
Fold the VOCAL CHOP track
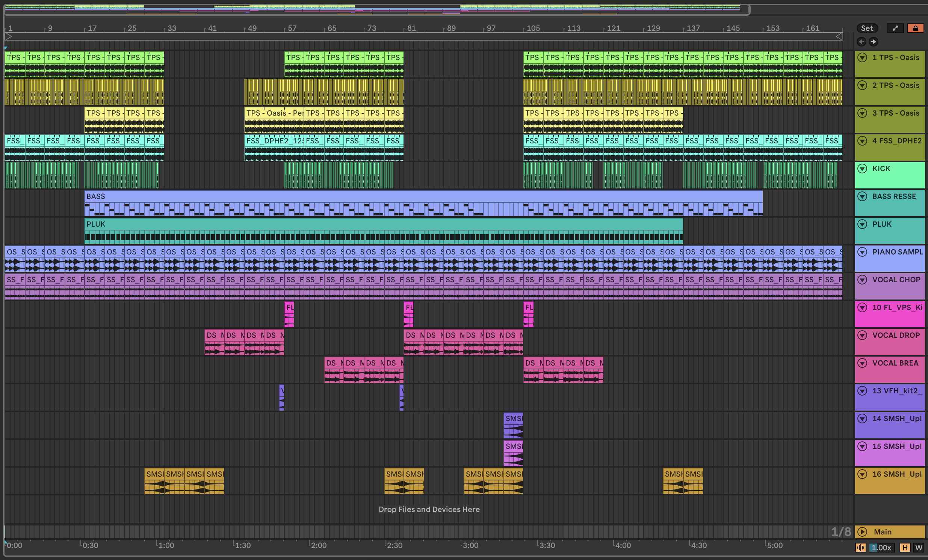point(862,280)
